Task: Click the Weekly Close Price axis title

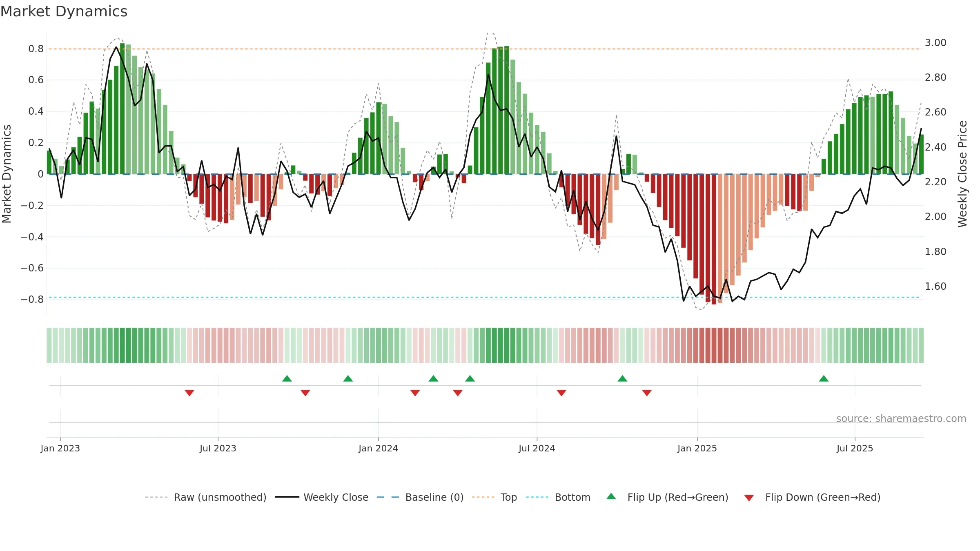Action: 962,174
